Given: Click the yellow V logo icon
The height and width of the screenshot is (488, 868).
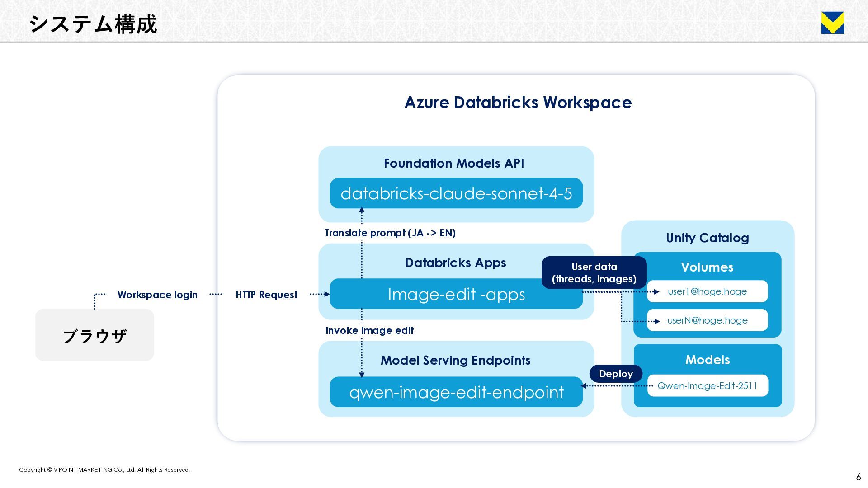Looking at the screenshot, I should 832,23.
